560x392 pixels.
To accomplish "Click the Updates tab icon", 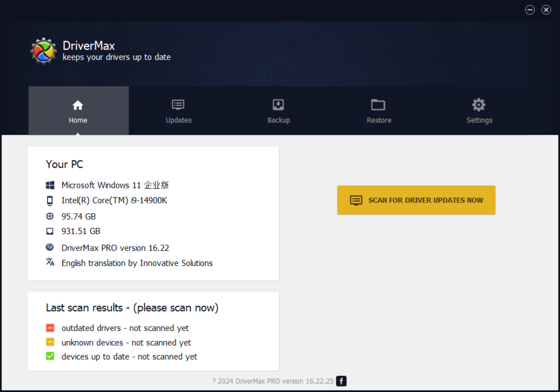I will pos(178,105).
